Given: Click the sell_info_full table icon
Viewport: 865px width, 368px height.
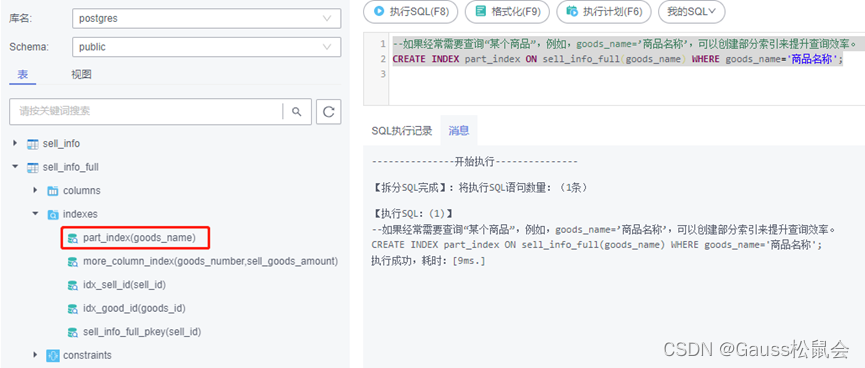Looking at the screenshot, I should click(33, 167).
